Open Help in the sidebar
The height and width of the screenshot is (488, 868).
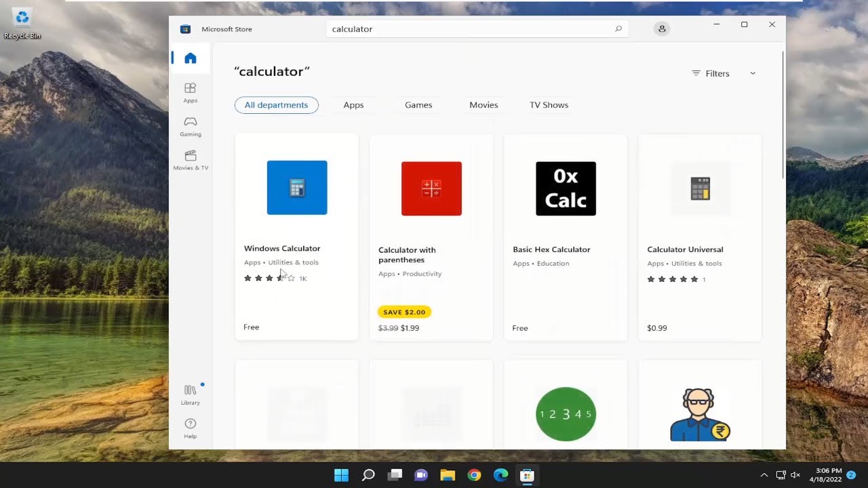click(x=191, y=428)
